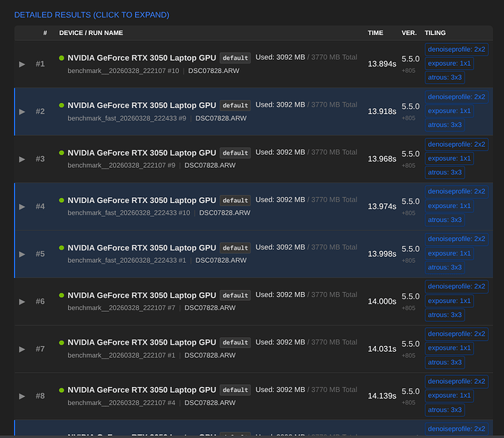The height and width of the screenshot is (438, 504).
Task: Click run name benchmark_fast_20260328_222433 #10
Action: pyautogui.click(x=129, y=213)
